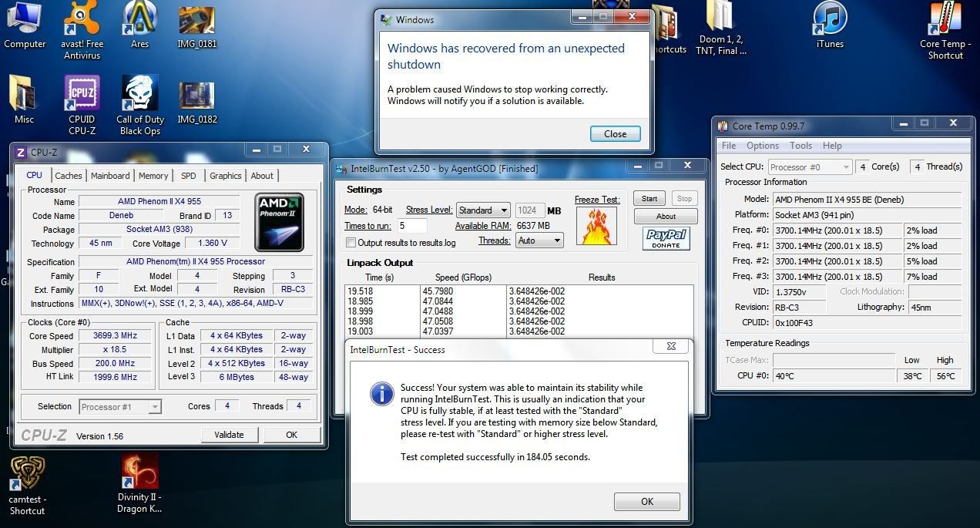
Task: Click the VID value 1.3750v
Action: coord(799,291)
